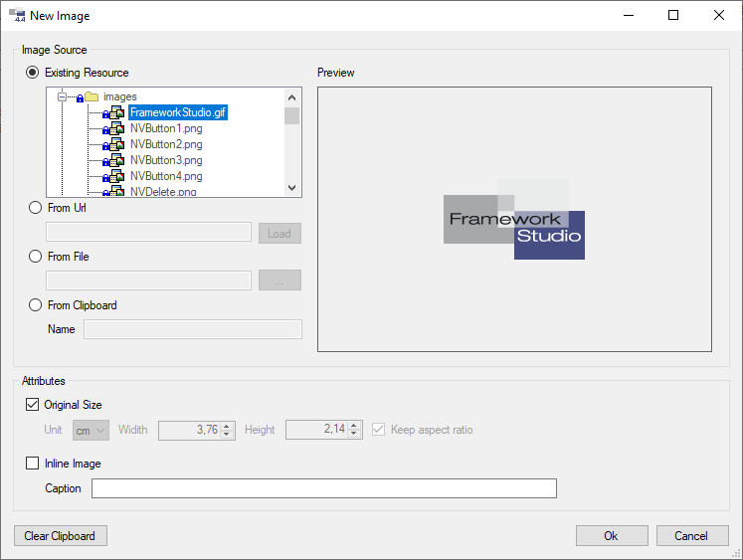The height and width of the screenshot is (560, 743).
Task: Choose the Existing Resource radio option
Action: pyautogui.click(x=32, y=73)
